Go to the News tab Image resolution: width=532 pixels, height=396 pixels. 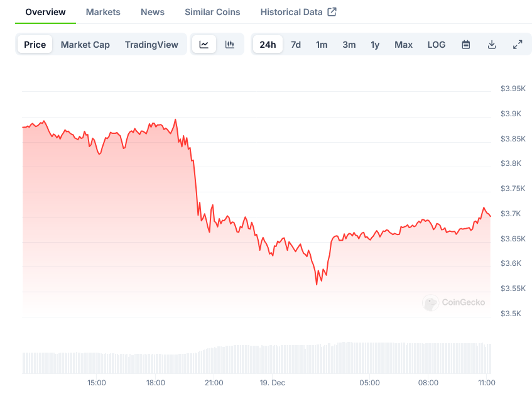coord(153,12)
